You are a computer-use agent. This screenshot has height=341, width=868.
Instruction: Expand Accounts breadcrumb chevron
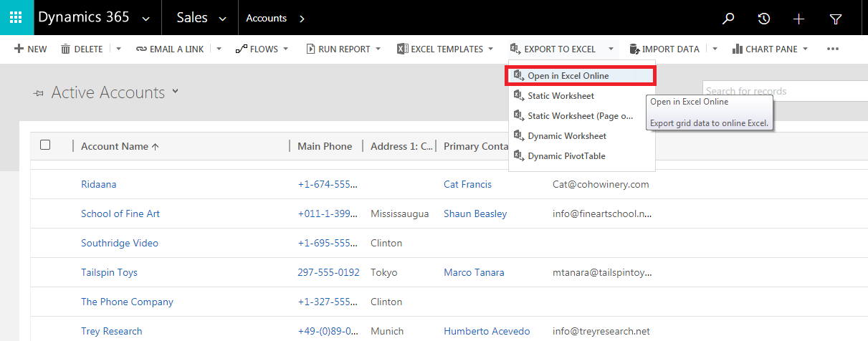pyautogui.click(x=301, y=19)
